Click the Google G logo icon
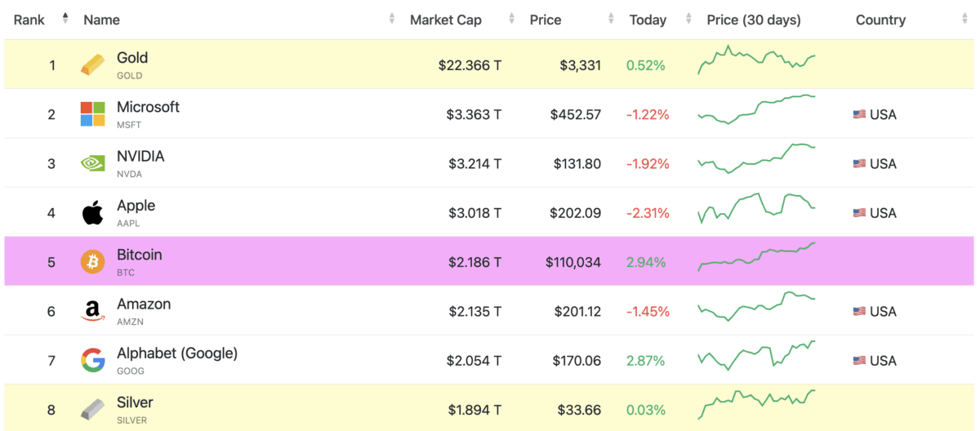 point(92,360)
